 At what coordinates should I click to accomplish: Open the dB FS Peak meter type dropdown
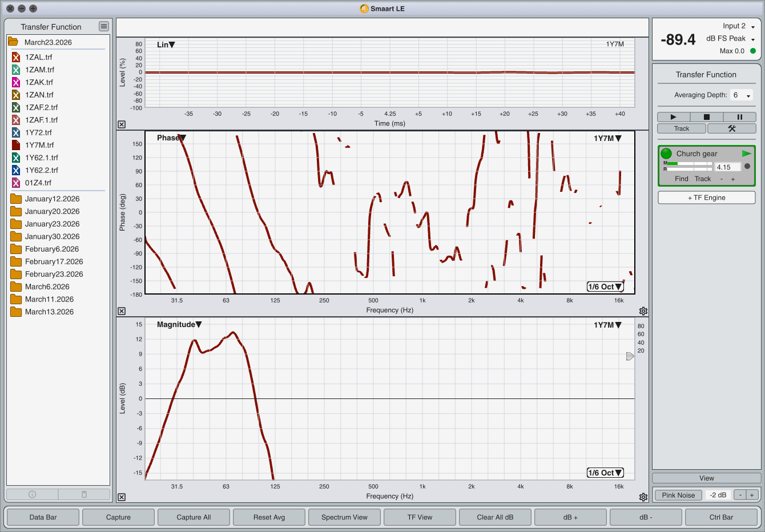pos(731,39)
